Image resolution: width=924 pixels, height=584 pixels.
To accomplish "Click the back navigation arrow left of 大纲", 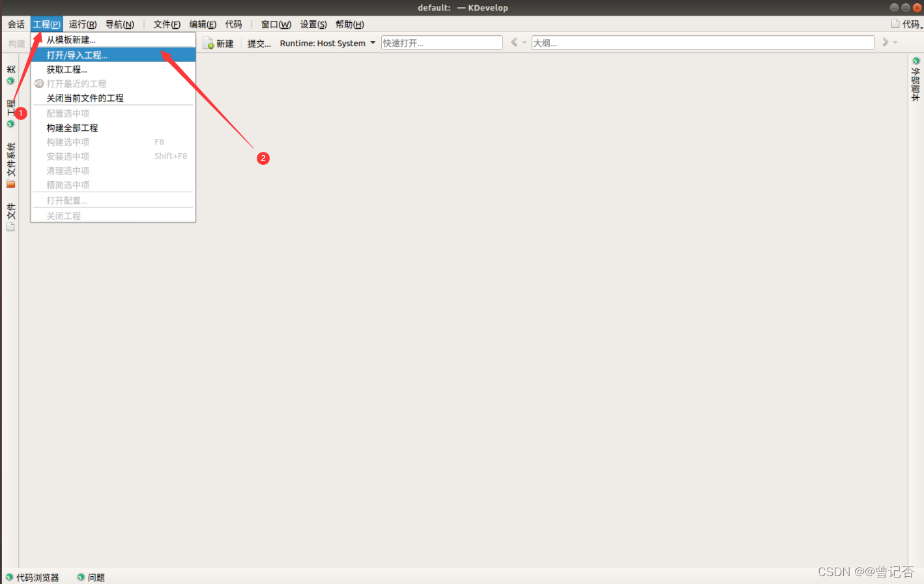I will click(x=513, y=42).
